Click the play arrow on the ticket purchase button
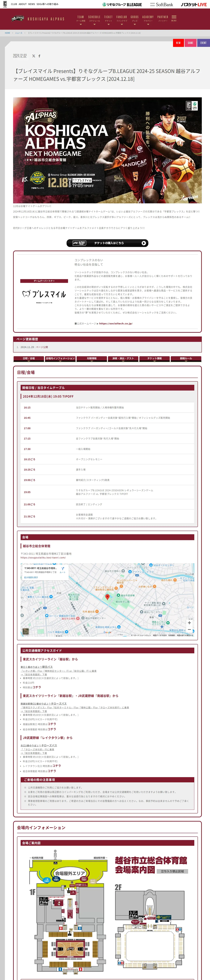 (144, 243)
